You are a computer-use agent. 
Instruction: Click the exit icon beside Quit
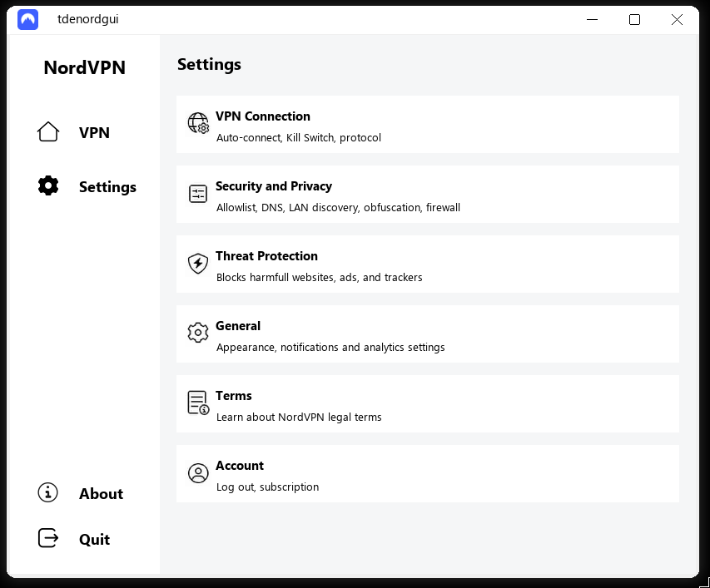[x=48, y=538]
